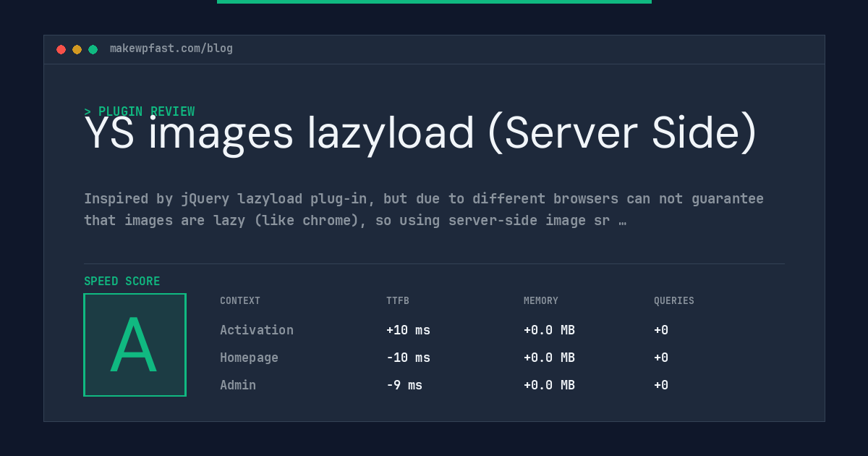Image resolution: width=868 pixels, height=456 pixels.
Task: Click the Homepage memory value +0.0 MB
Action: tap(549, 358)
